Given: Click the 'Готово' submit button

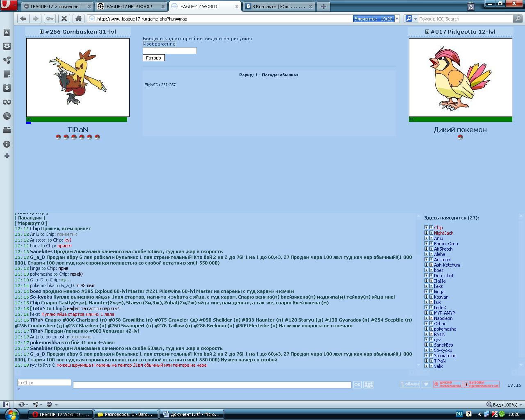Looking at the screenshot, I should 153,58.
